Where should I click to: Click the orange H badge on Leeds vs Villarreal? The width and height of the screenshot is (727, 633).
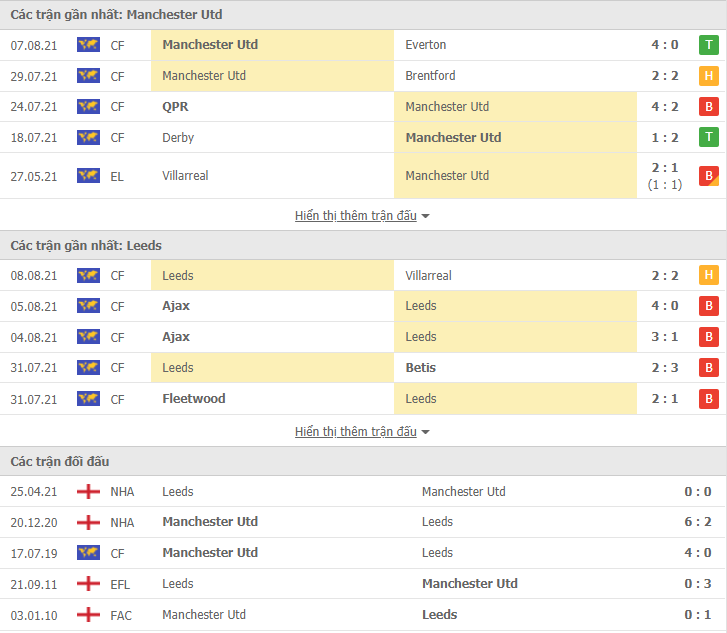[x=708, y=275]
